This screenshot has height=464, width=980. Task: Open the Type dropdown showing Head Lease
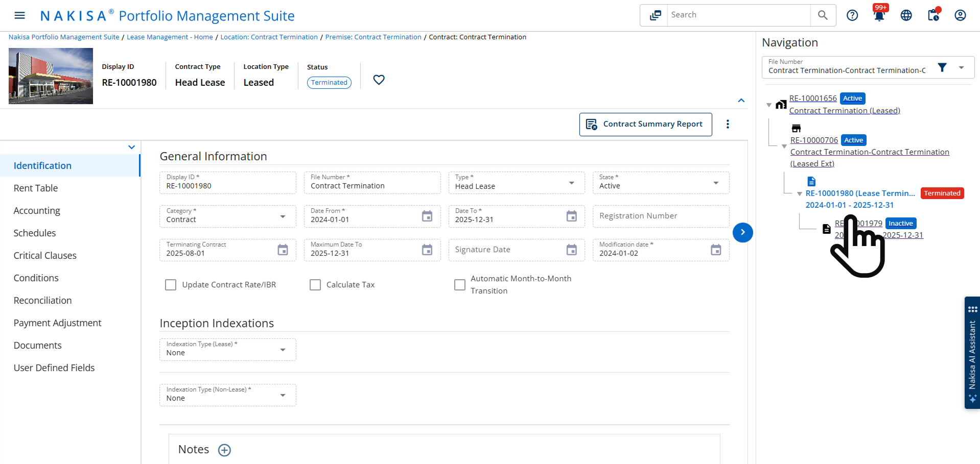click(x=516, y=183)
